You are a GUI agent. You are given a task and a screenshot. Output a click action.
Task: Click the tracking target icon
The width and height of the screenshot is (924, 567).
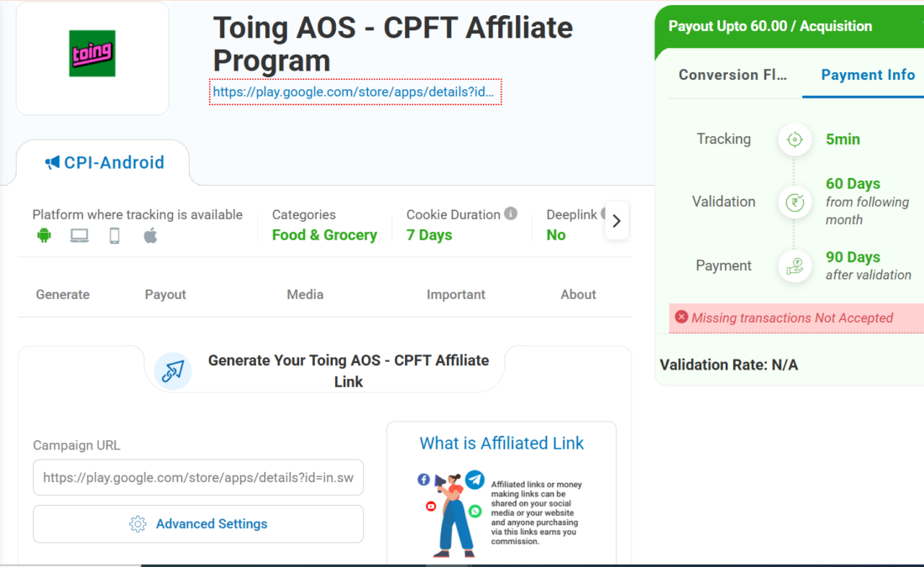click(x=795, y=139)
